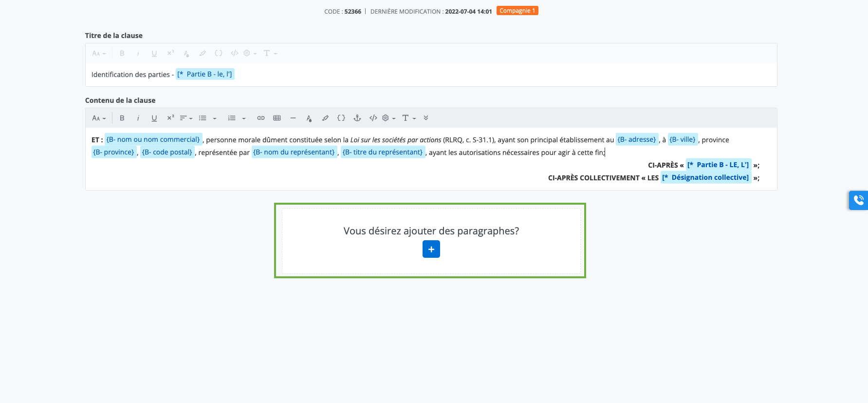Click the orange Compagnie 1 badge
The image size is (868, 403).
[x=517, y=11]
